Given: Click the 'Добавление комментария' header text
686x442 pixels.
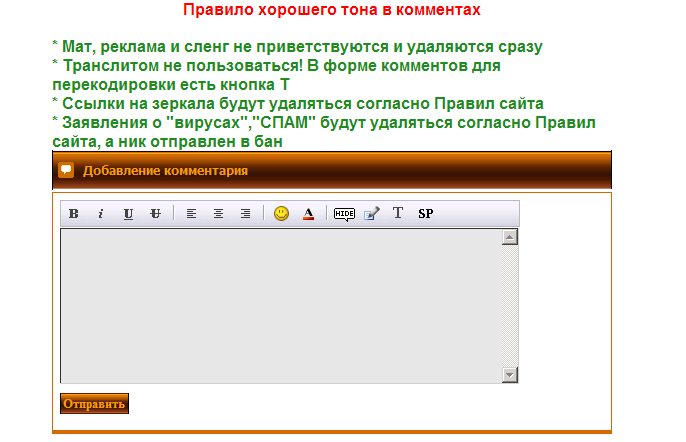Looking at the screenshot, I should [x=165, y=171].
